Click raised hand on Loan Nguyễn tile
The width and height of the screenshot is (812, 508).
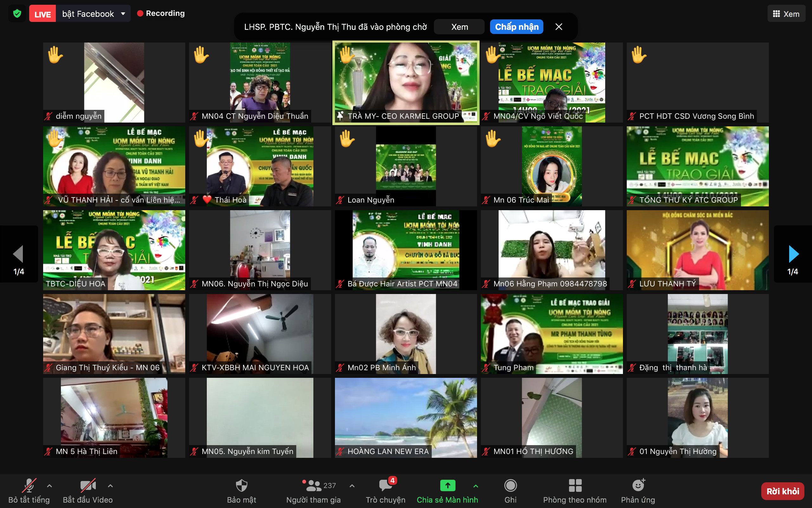coord(347,138)
